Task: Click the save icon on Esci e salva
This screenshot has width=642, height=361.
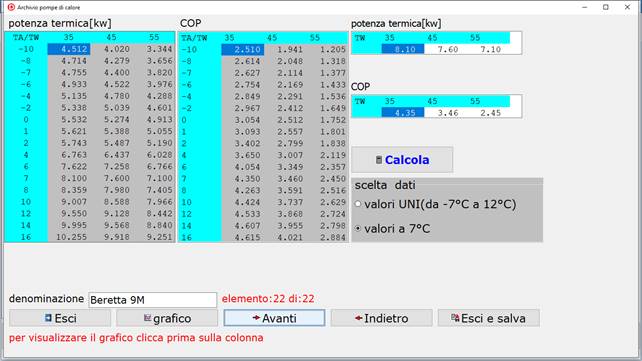Action: click(455, 318)
